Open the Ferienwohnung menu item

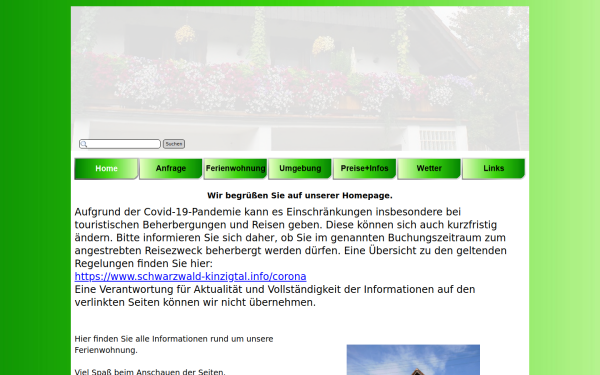[x=235, y=169]
